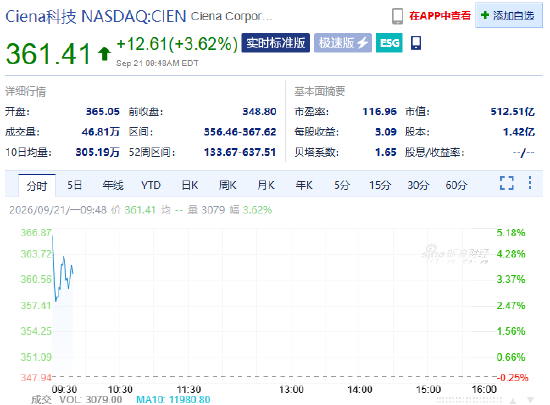Click the Ciena科技 NASDAQ:CIEN title

[96, 16]
